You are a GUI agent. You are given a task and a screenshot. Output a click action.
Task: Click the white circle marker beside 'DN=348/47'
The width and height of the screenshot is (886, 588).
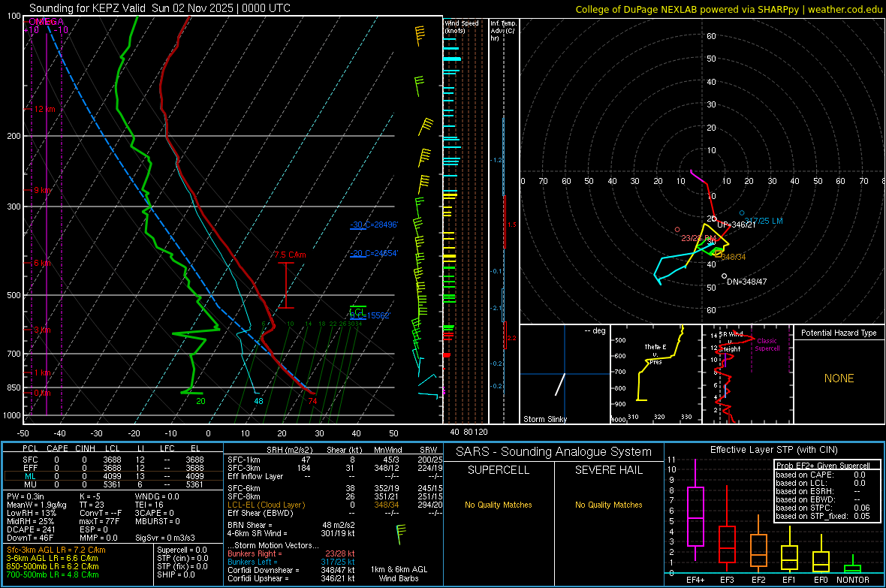pos(724,276)
